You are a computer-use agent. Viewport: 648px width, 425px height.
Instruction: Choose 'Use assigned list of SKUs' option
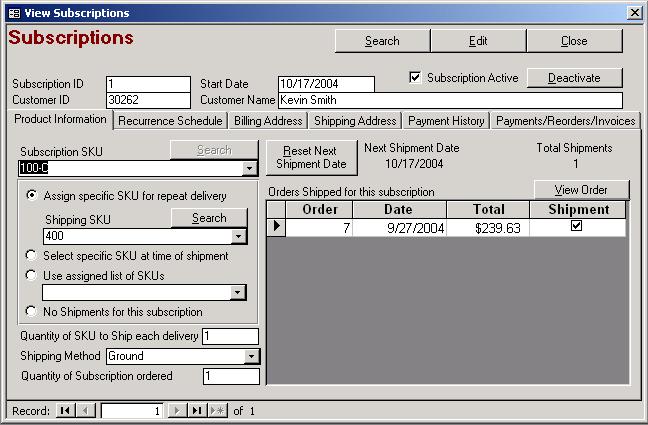point(33,275)
